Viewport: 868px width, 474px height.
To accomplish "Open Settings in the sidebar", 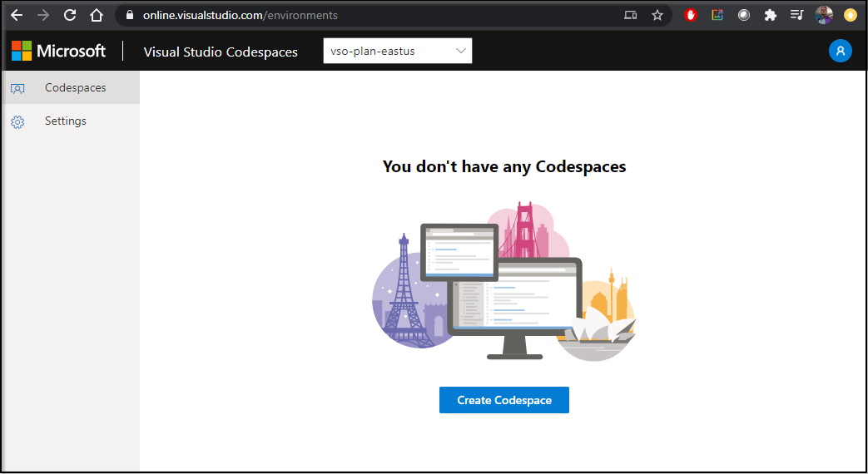I will [x=71, y=121].
